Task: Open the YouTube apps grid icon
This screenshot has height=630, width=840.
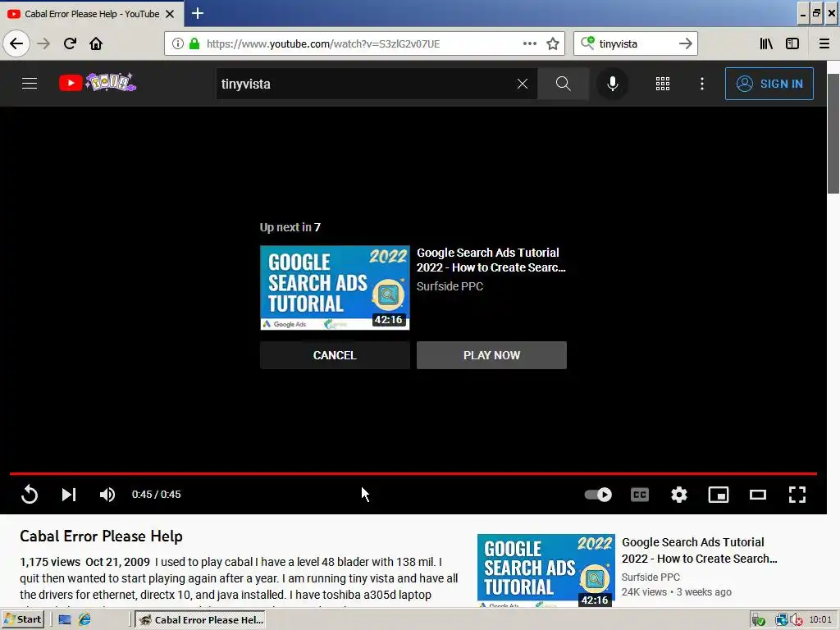Action: pos(663,84)
